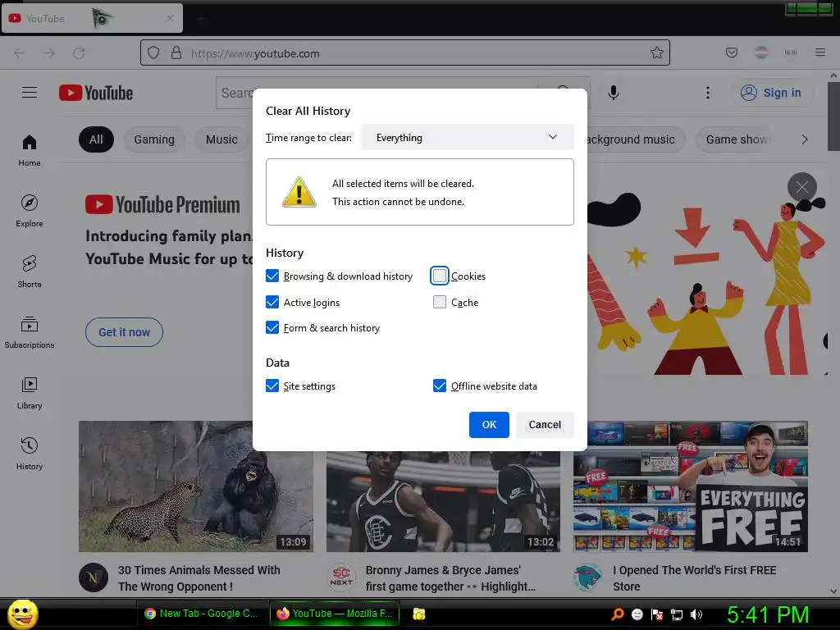840x630 pixels.
Task: Go forward with browser forward arrow
Action: (x=49, y=53)
